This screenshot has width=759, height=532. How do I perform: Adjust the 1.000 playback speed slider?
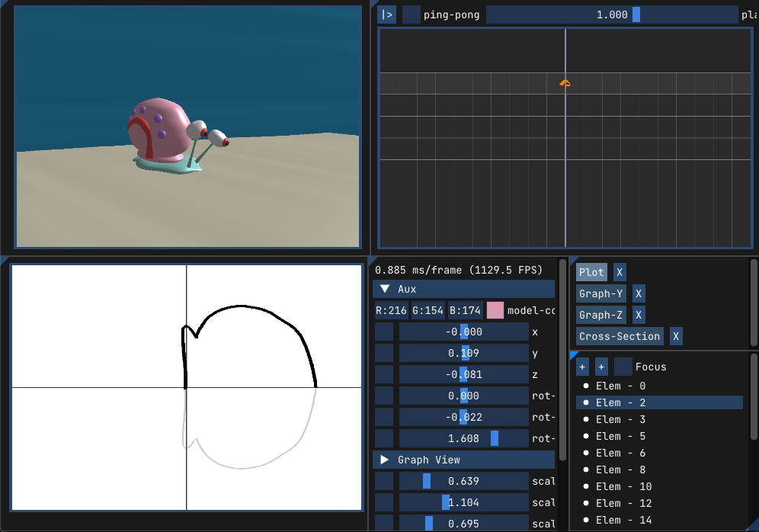[612, 14]
